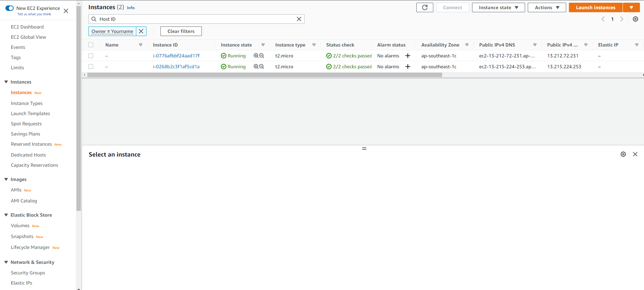Collapse the Images sidebar section

click(6, 179)
